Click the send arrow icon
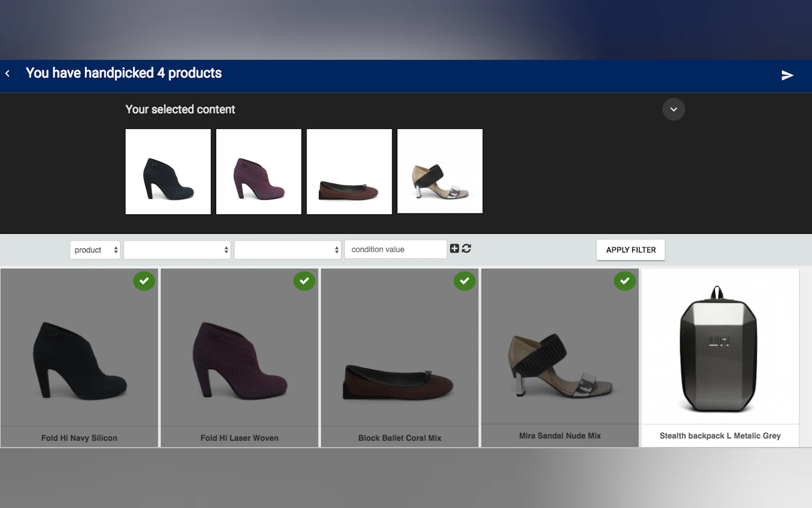 [786, 75]
